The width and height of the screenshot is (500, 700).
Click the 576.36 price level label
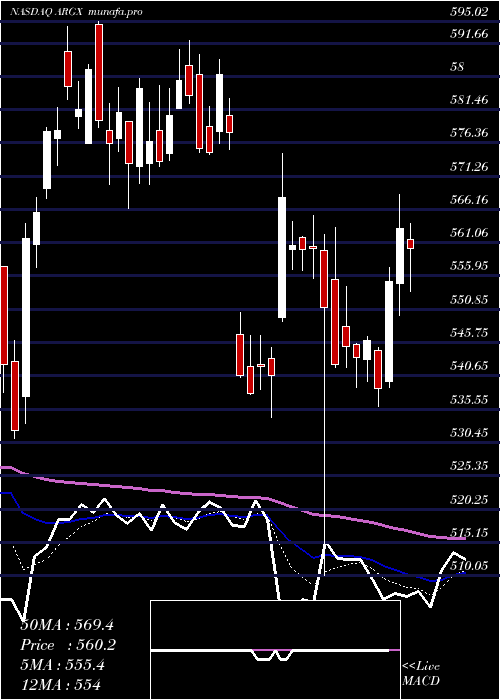coord(468,133)
